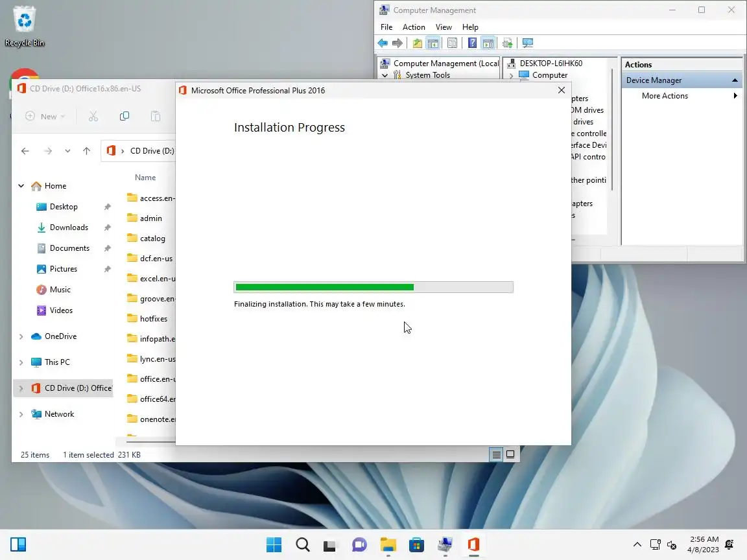Select the hotfixes folder
The image size is (747, 560).
(154, 319)
